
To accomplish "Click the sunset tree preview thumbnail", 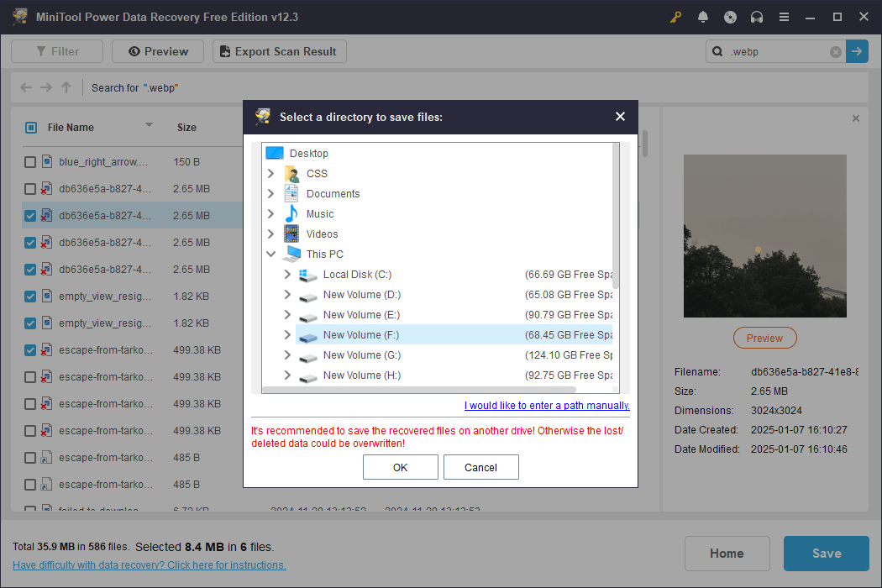I will 765,236.
